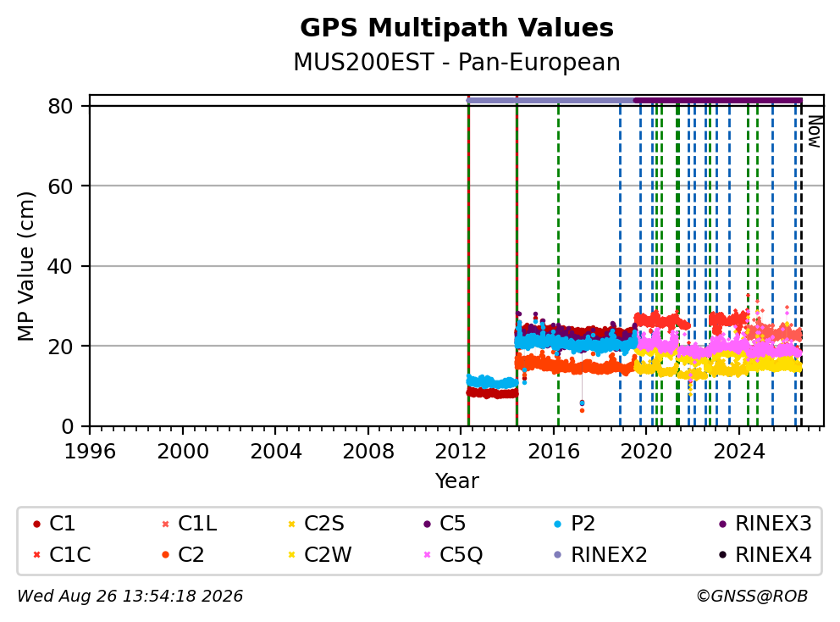
Task: Click the P2 blue legend marker
Action: (x=558, y=524)
